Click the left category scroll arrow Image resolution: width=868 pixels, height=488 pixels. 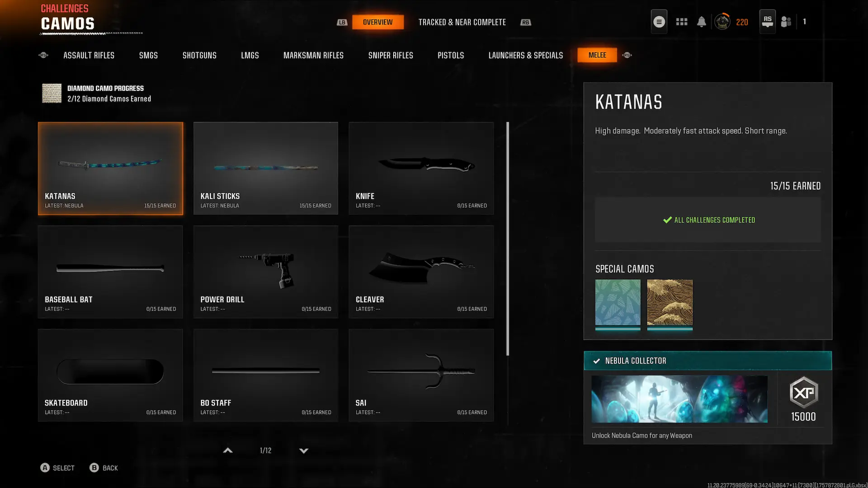(x=43, y=55)
